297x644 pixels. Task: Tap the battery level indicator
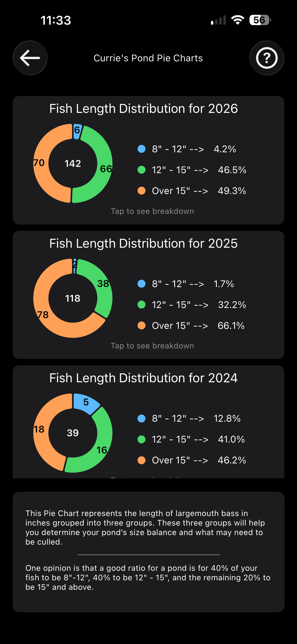pyautogui.click(x=260, y=20)
